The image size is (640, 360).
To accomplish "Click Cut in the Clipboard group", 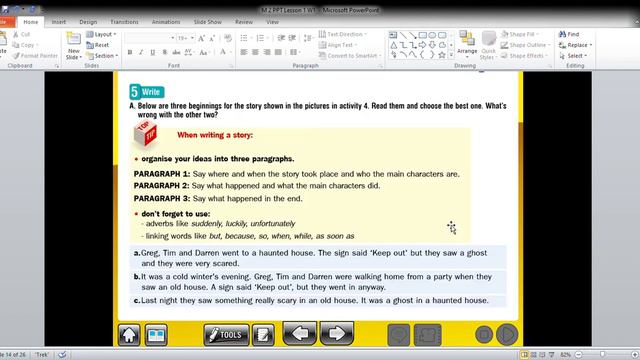I will tap(22, 34).
